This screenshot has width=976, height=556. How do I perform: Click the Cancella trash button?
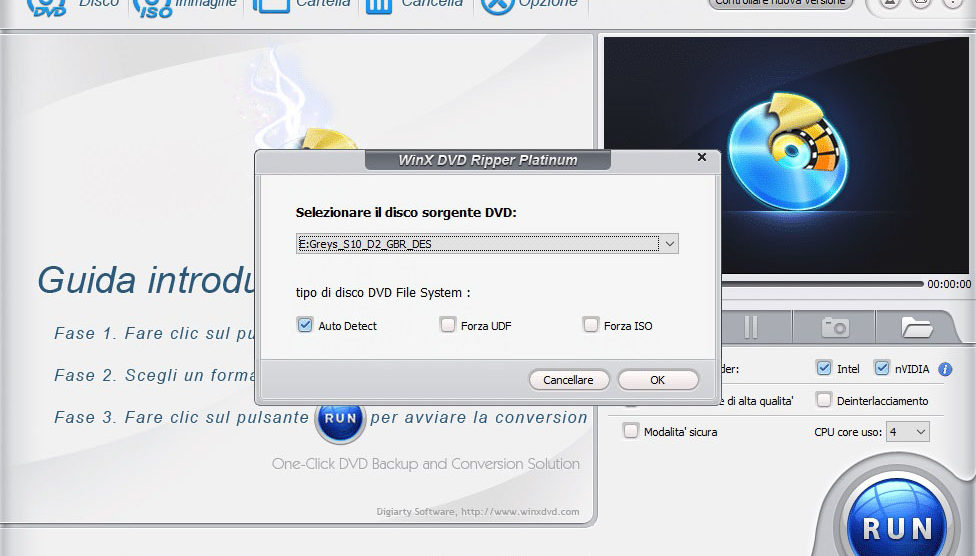point(415,5)
